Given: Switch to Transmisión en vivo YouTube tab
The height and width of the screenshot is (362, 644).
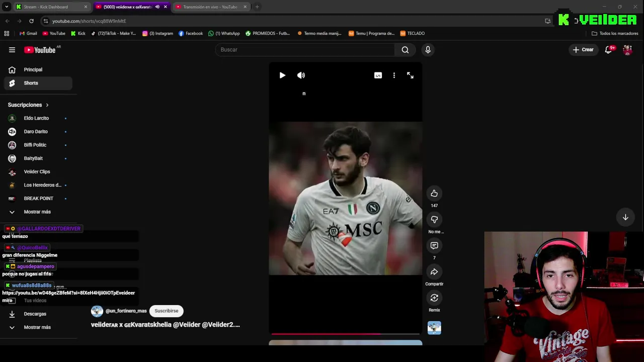Looking at the screenshot, I should (x=210, y=7).
